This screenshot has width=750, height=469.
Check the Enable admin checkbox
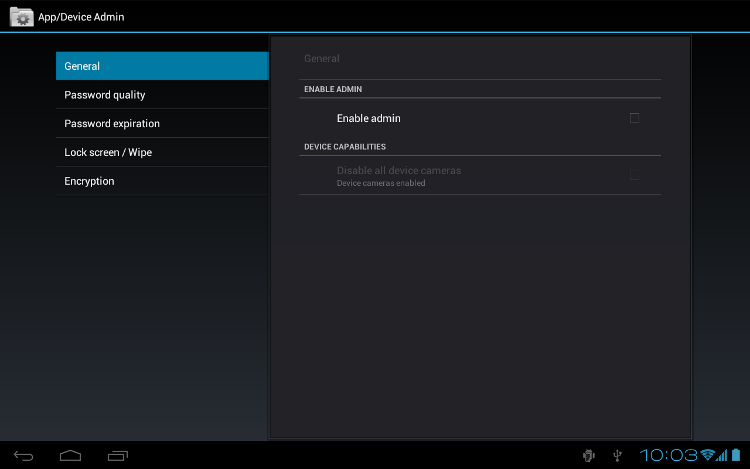pyautogui.click(x=634, y=118)
